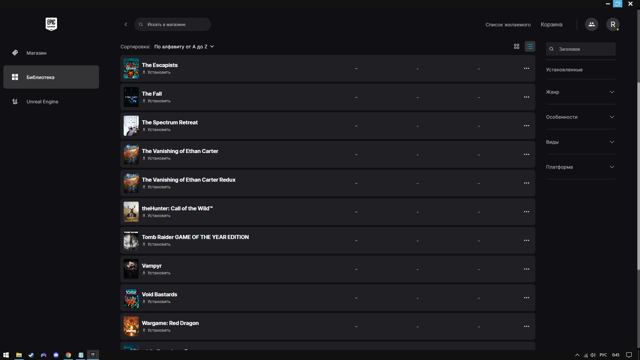Click Epic Games Launcher taskbar icon
This screenshot has height=360, width=640.
(x=93, y=355)
